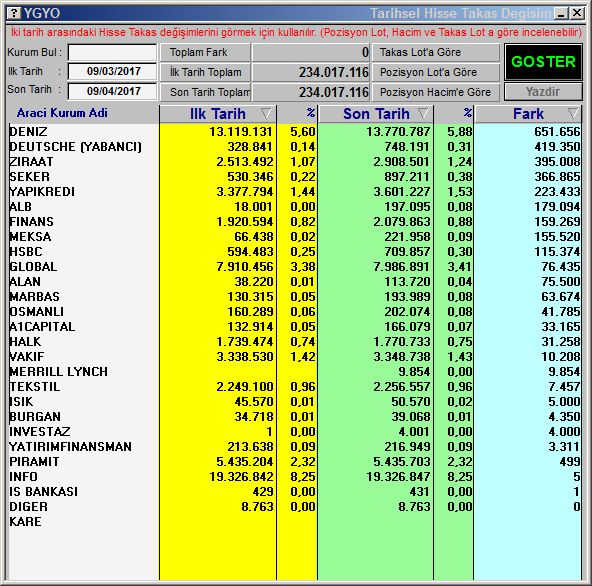
Task: Select the ZIRAAT row
Action: tap(294, 162)
